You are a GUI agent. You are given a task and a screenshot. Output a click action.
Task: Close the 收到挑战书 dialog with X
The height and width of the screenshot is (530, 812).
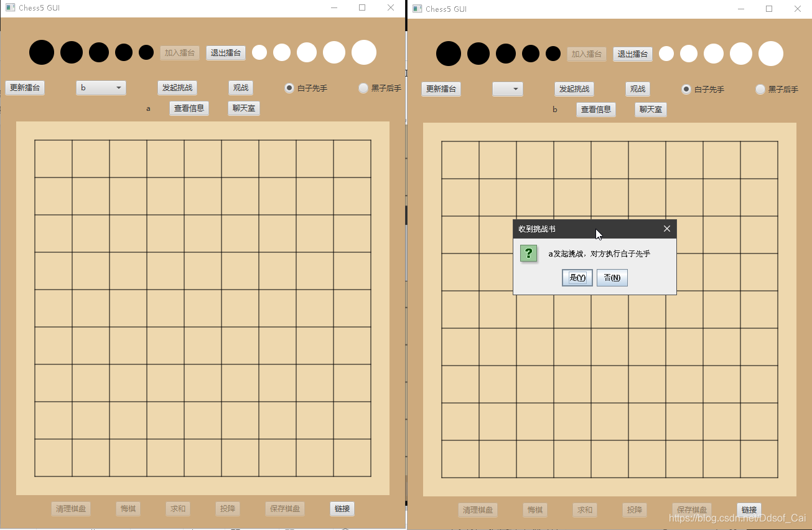pos(667,229)
